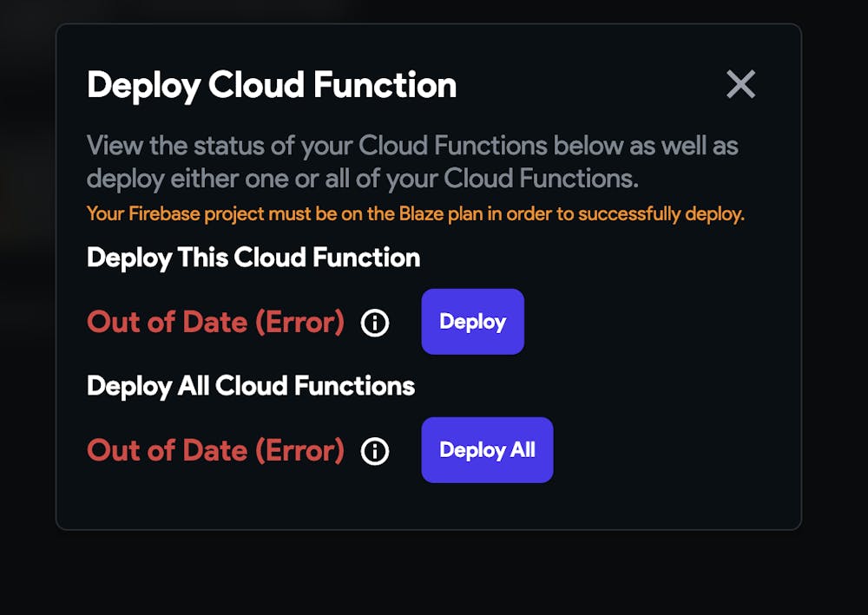Click the orange Blaze plan warning text
The width and height of the screenshot is (868, 615).
coord(415,213)
